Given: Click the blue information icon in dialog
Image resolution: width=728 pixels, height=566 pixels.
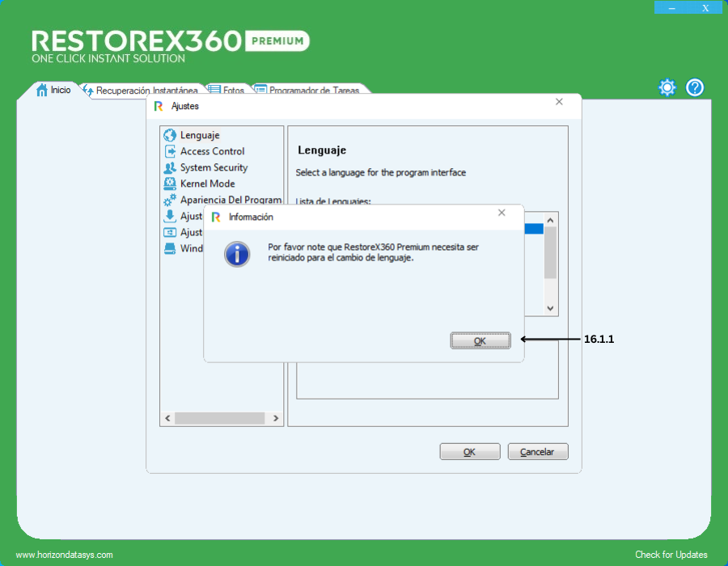Looking at the screenshot, I should pyautogui.click(x=237, y=253).
